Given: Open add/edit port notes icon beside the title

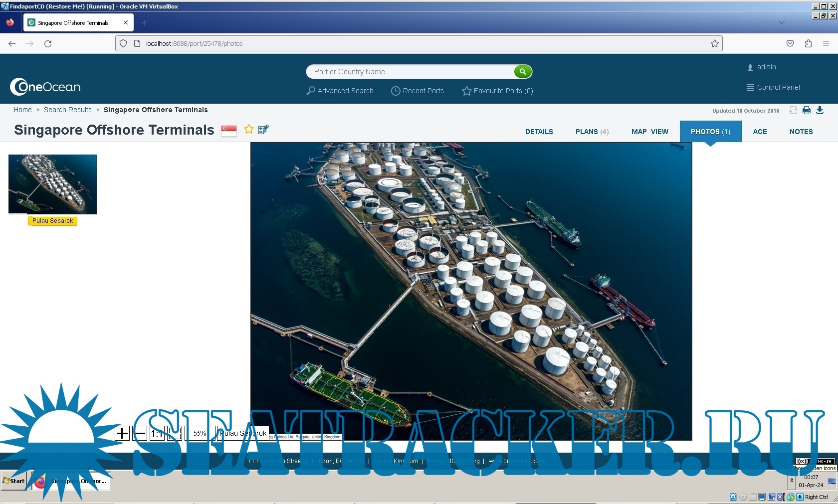Looking at the screenshot, I should [263, 130].
